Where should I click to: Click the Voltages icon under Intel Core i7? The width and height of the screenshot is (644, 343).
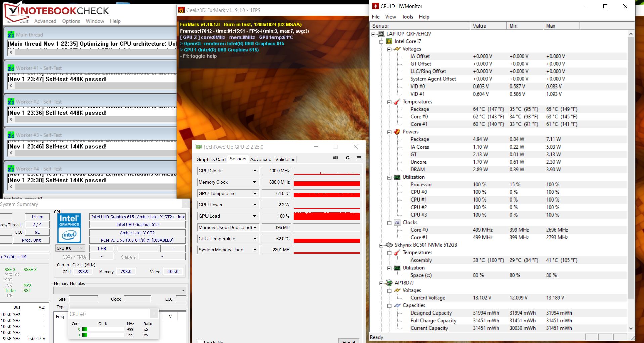point(397,49)
